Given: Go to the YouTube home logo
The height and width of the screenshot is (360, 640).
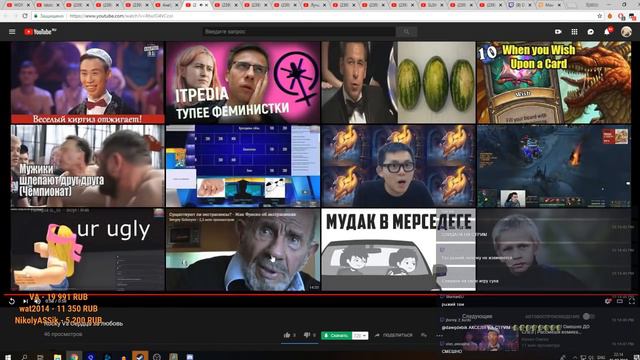Looking at the screenshot, I should point(40,32).
